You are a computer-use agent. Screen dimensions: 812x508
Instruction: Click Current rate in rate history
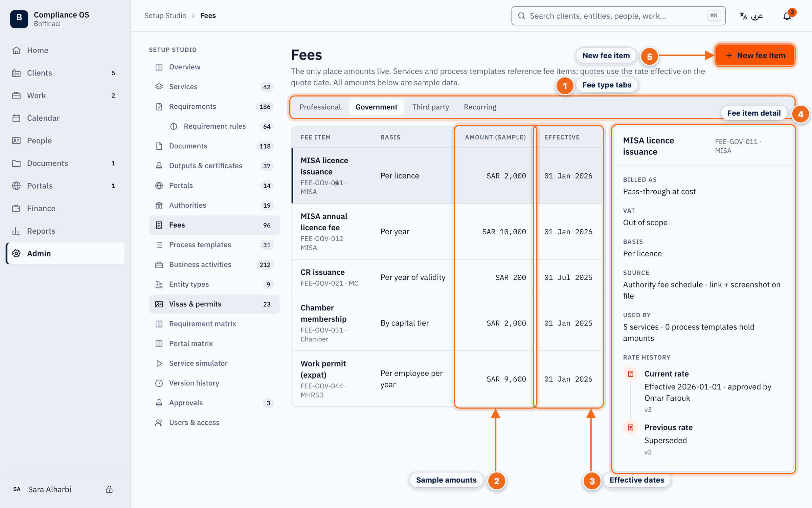pyautogui.click(x=667, y=374)
